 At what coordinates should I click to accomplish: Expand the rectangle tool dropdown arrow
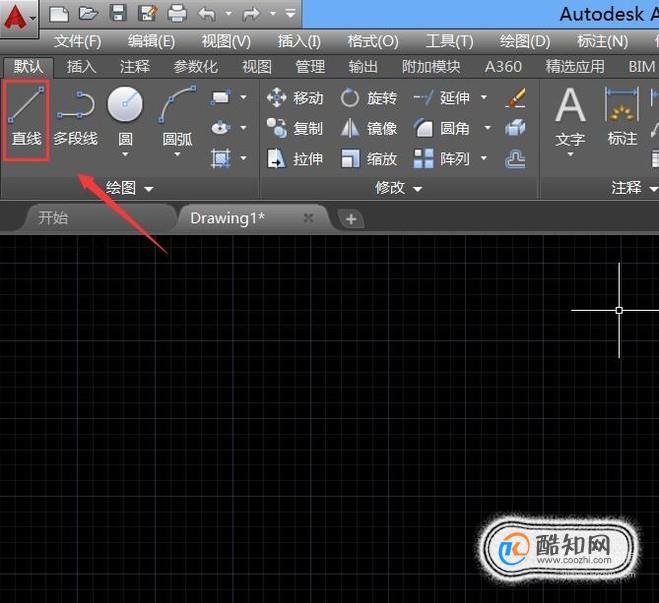coord(243,97)
